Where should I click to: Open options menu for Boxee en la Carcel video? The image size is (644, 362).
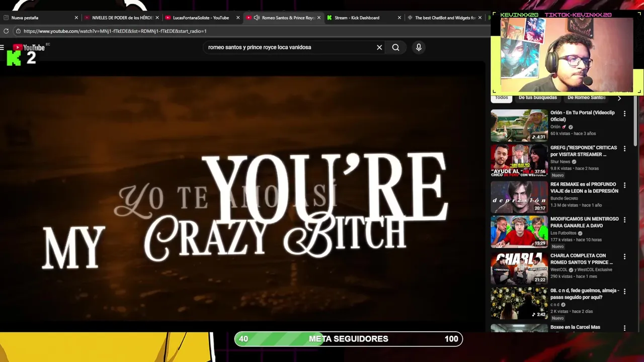624,328
